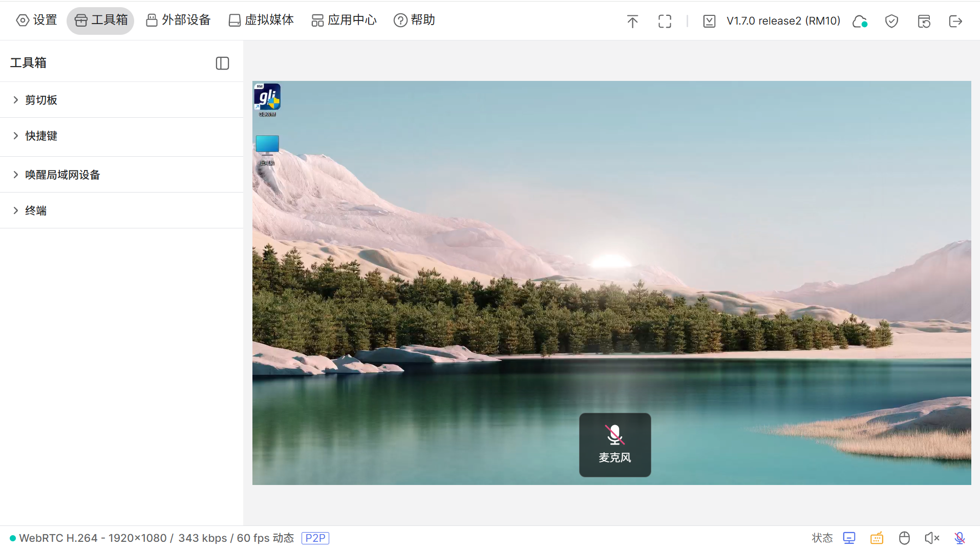The height and width of the screenshot is (549, 980).
Task: Unmute the speaker in the status bar
Action: pos(931,538)
